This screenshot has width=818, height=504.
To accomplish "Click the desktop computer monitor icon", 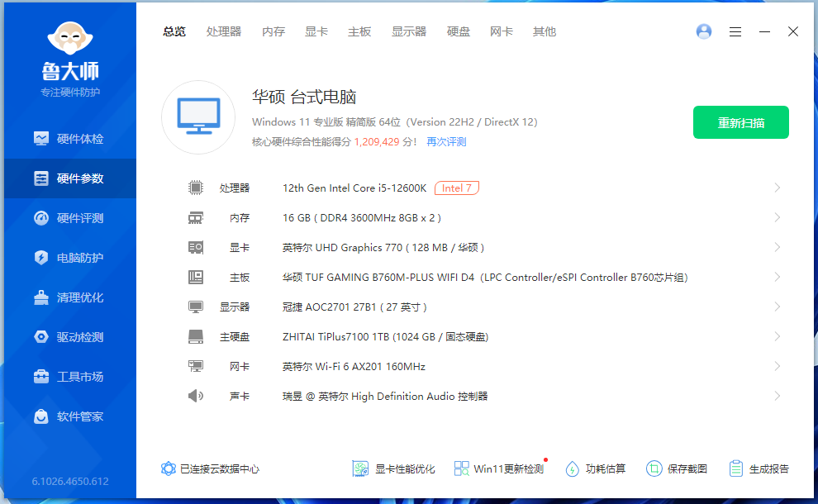I will tap(198, 116).
